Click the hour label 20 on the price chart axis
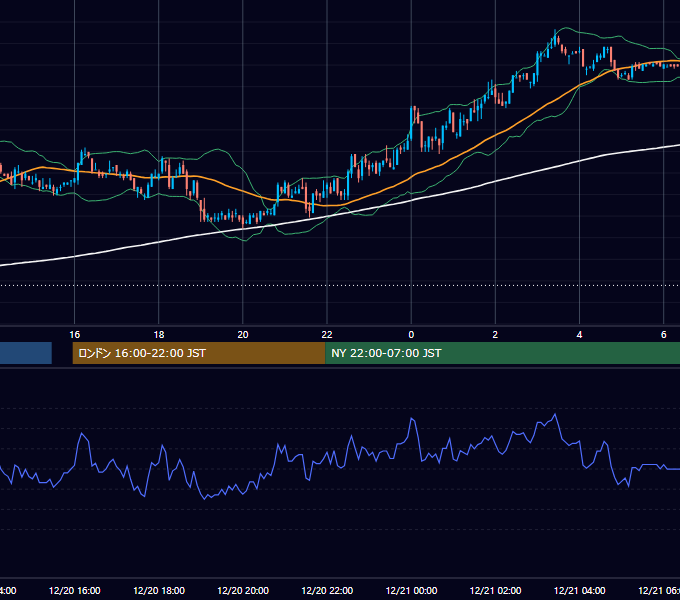680x600 pixels. 243,334
